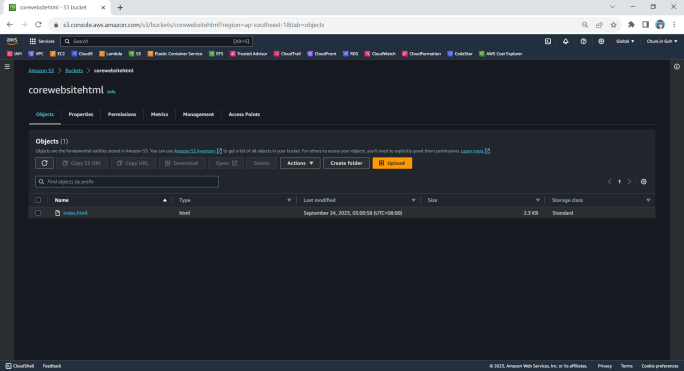Open CloudFront shortcut
The image size is (684, 371).
click(322, 54)
